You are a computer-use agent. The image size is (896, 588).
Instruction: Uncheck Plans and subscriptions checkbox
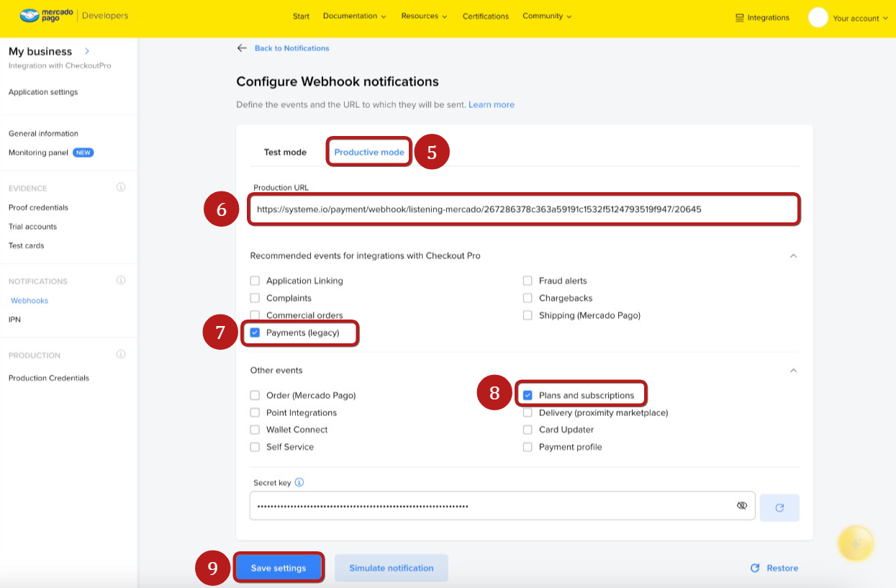(x=528, y=395)
